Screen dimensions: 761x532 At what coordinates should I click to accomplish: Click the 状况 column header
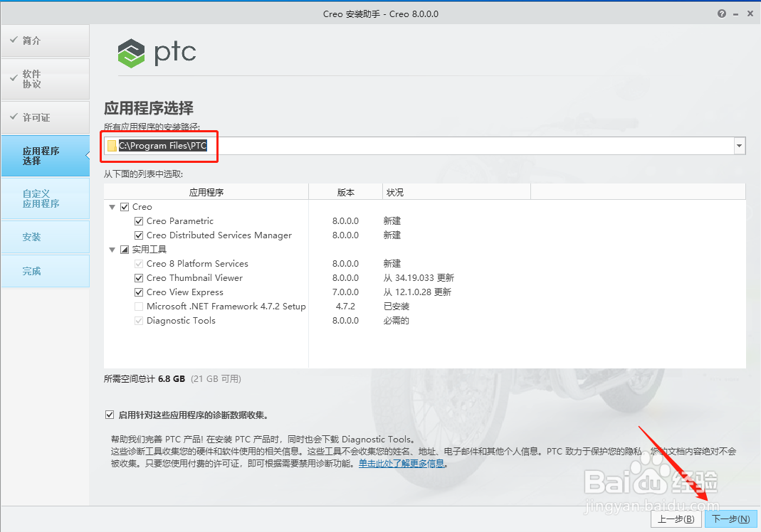456,192
